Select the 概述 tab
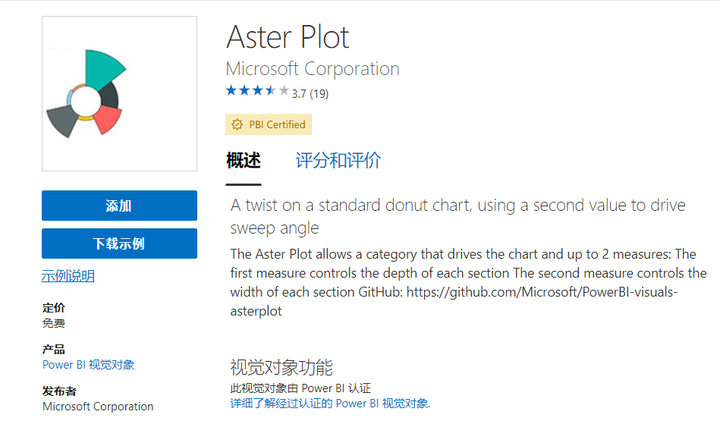Viewport: 720px width, 421px height. [243, 160]
